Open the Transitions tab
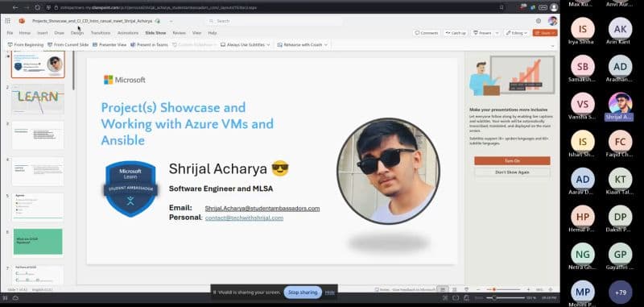The image size is (644, 307). pyautogui.click(x=100, y=33)
